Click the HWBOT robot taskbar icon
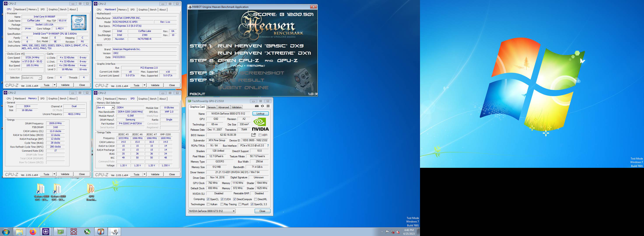 point(114,232)
